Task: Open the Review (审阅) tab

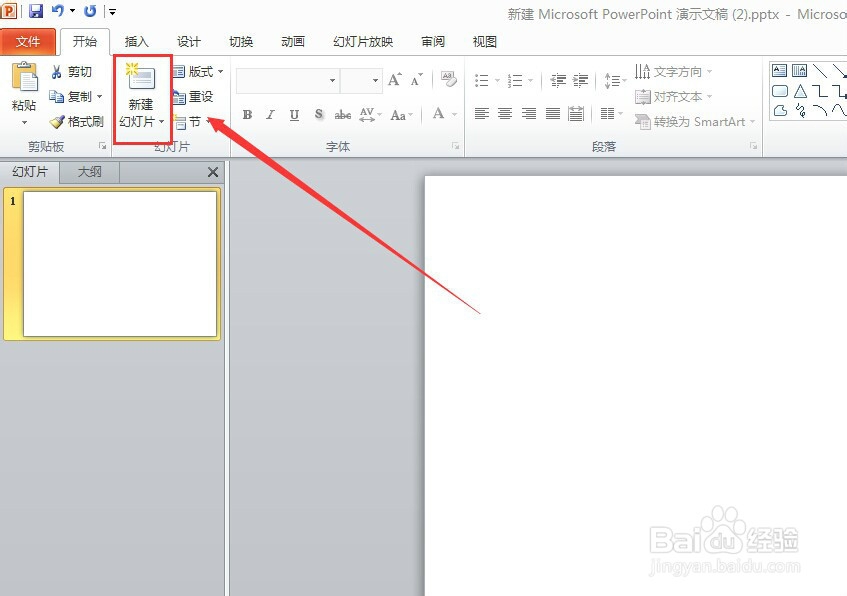Action: [433, 42]
